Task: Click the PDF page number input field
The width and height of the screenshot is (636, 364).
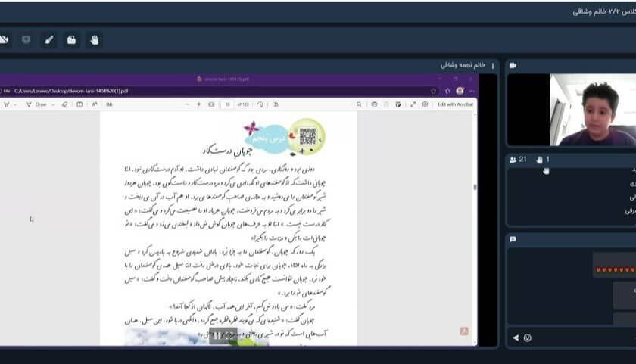Action: [227, 104]
